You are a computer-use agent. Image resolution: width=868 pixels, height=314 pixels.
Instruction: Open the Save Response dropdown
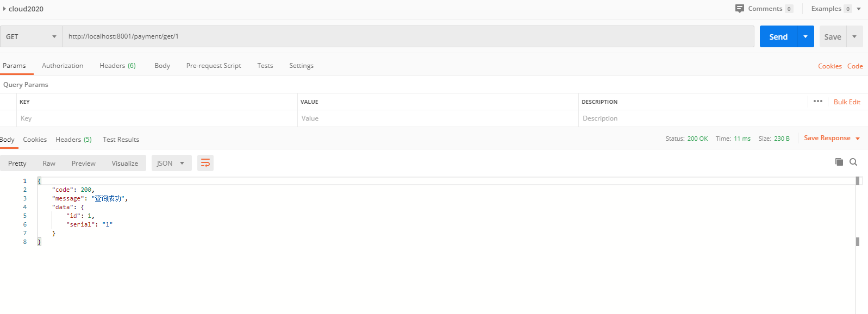click(832, 138)
